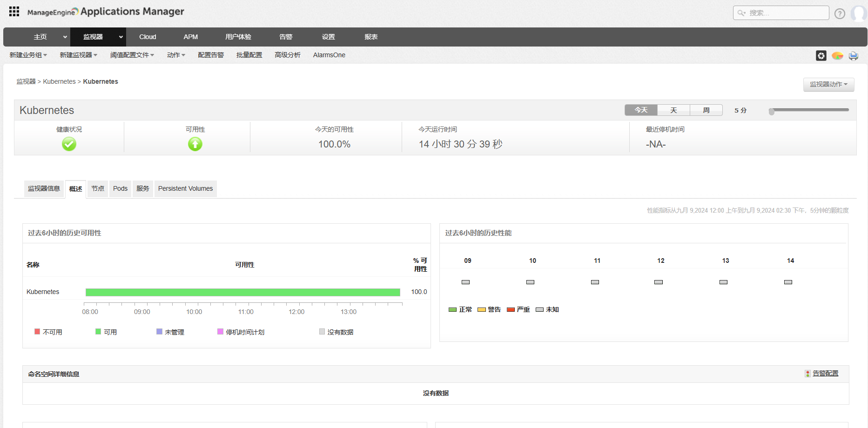Click the ManageEngine Applications Manager logo
Viewport: 868px width, 428px height.
pos(106,12)
